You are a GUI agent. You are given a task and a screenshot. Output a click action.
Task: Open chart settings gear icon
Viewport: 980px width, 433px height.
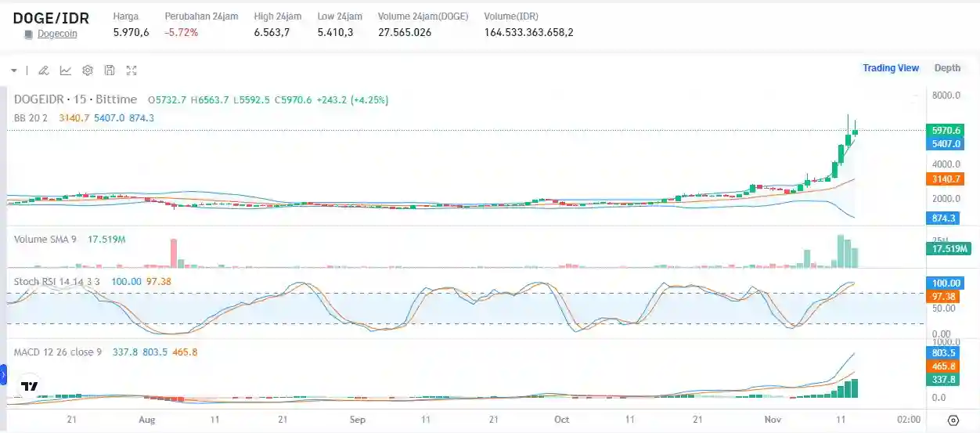click(88, 70)
